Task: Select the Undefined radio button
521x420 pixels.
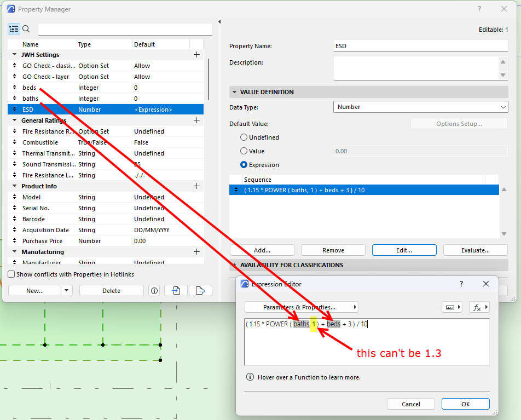Action: (244, 137)
